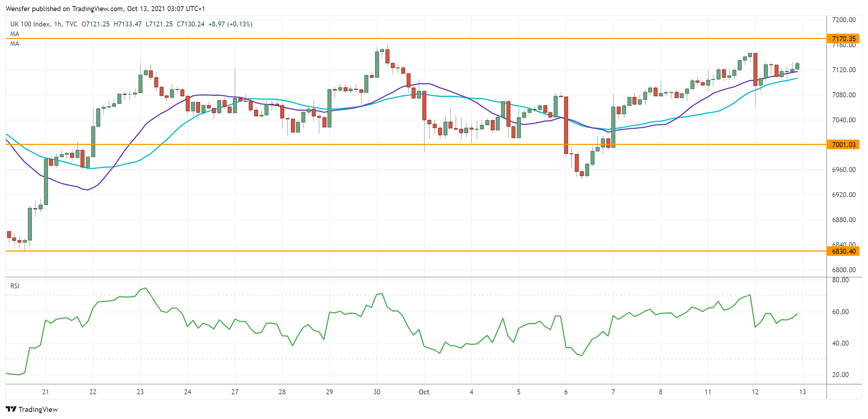Click the 30 date label on time axis

point(377,392)
